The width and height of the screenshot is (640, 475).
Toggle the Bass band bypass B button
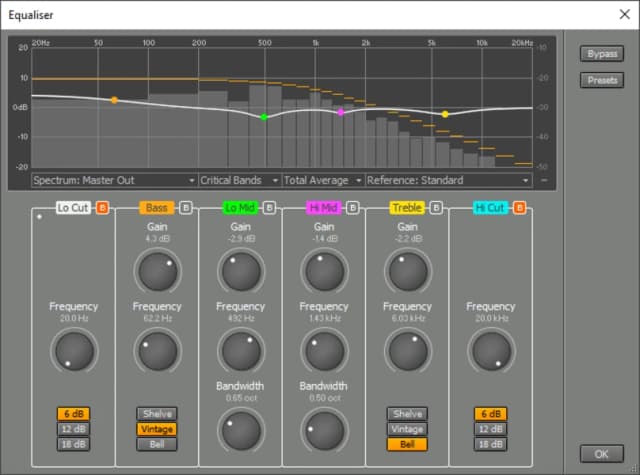point(186,208)
